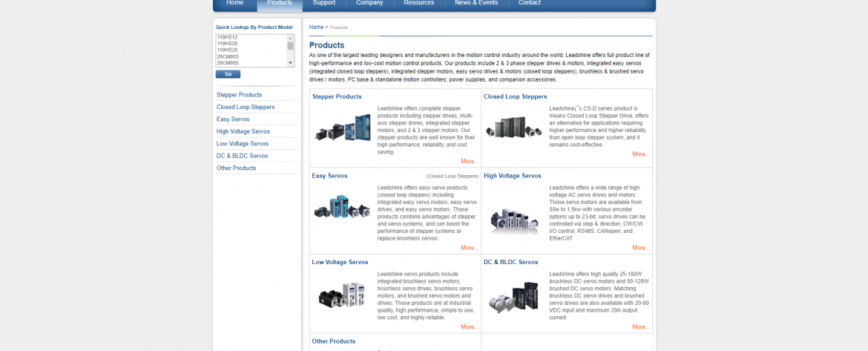The width and height of the screenshot is (868, 351).
Task: Open the Easy Servos product image
Action: point(343,207)
